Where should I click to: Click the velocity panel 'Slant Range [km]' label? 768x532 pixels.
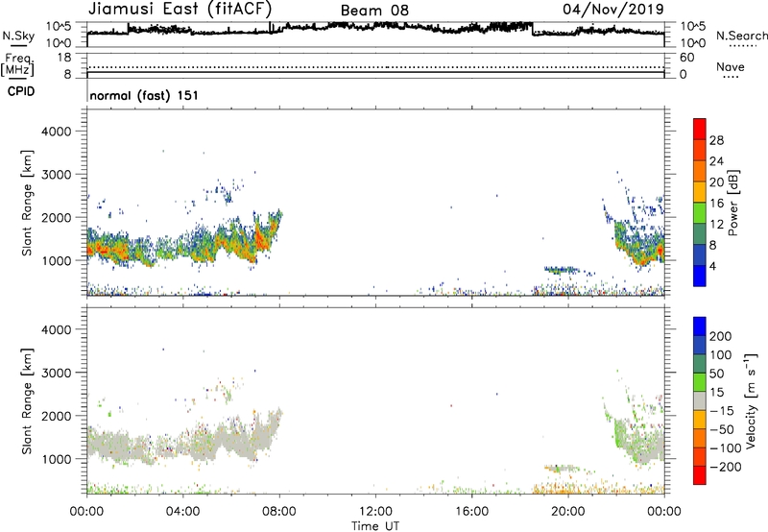(x=27, y=400)
